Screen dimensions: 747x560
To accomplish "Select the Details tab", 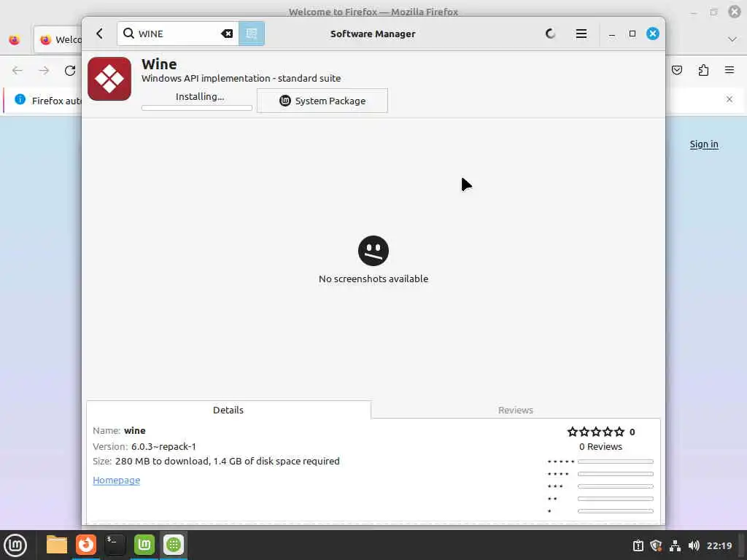I will click(228, 410).
